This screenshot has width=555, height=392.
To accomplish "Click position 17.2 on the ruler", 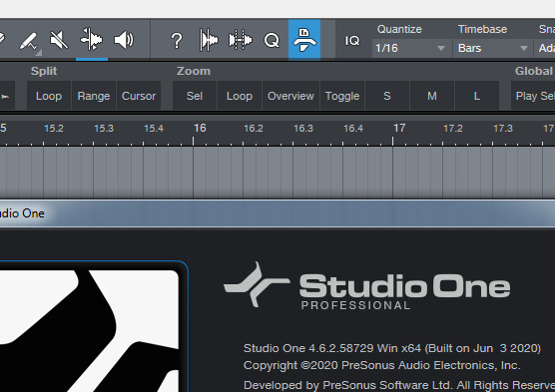I will 453,129.
